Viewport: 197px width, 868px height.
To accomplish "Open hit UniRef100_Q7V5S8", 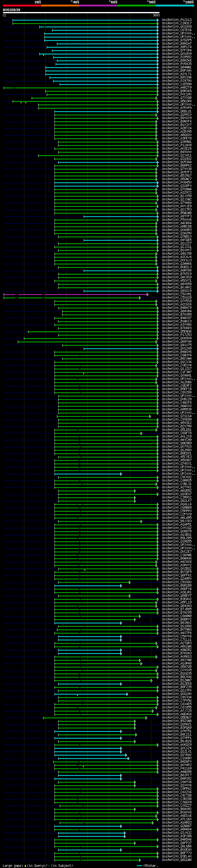I will click(x=177, y=301).
